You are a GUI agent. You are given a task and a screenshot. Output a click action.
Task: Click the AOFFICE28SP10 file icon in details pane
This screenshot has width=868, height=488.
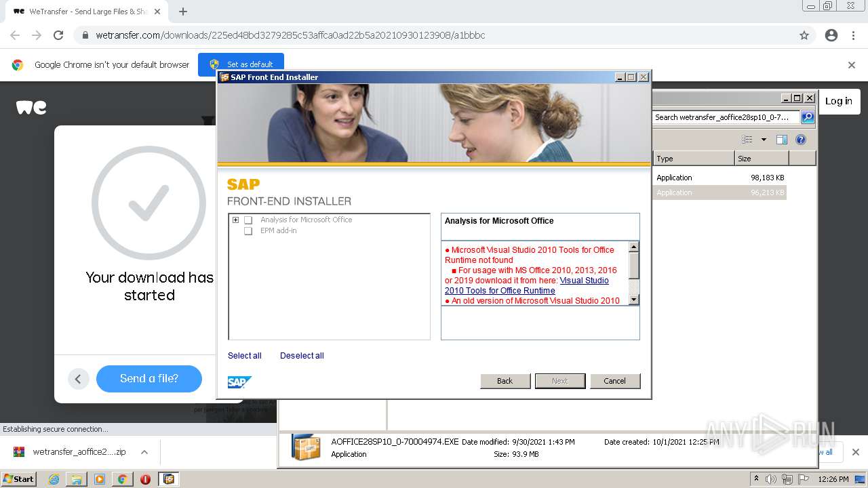306,447
